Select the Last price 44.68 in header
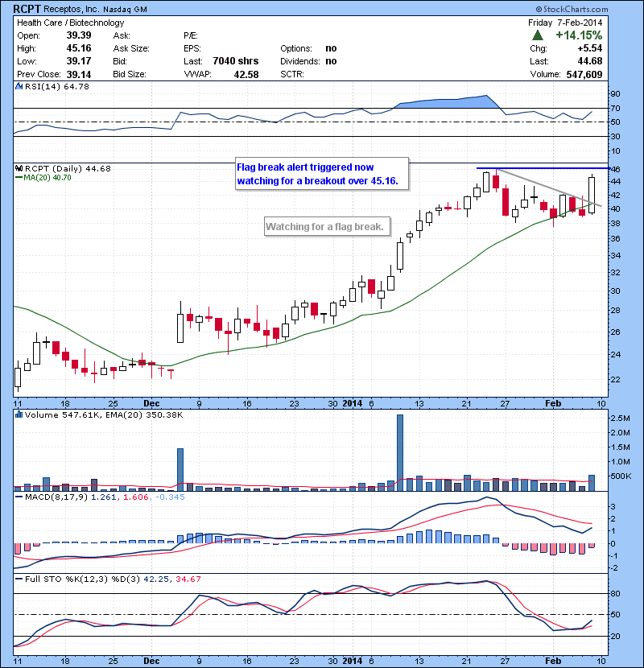Viewport: 644px width, 668px height. tap(590, 61)
